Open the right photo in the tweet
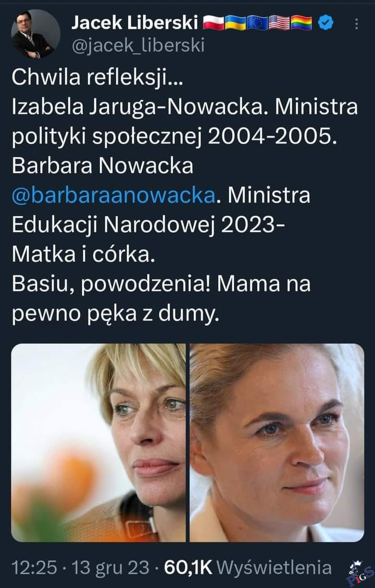Viewport: 375px width, 588px height. [x=277, y=442]
